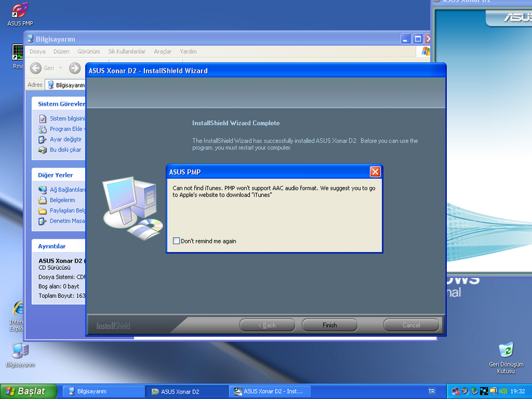Image resolution: width=532 pixels, height=399 pixels.
Task: Click the Sistem bilgisini link
Action: pyautogui.click(x=67, y=118)
